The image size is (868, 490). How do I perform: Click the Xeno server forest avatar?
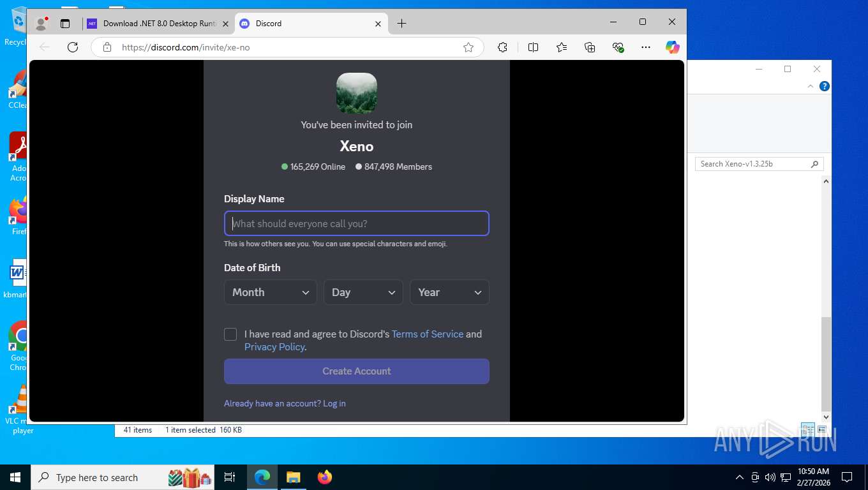click(x=357, y=93)
